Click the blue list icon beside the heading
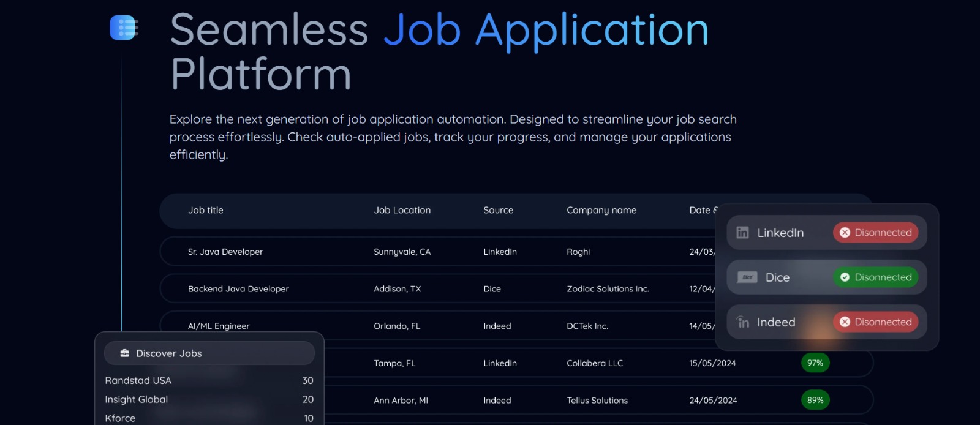This screenshot has height=425, width=980. (124, 28)
